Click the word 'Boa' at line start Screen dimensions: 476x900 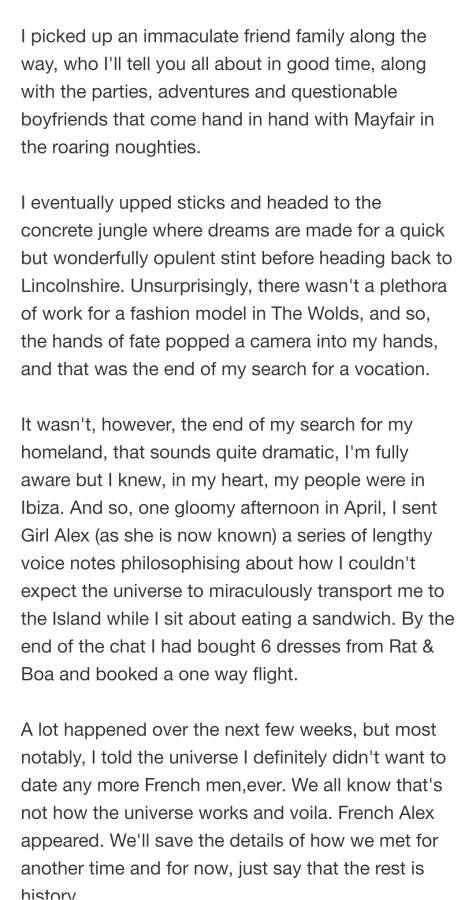coord(37,674)
